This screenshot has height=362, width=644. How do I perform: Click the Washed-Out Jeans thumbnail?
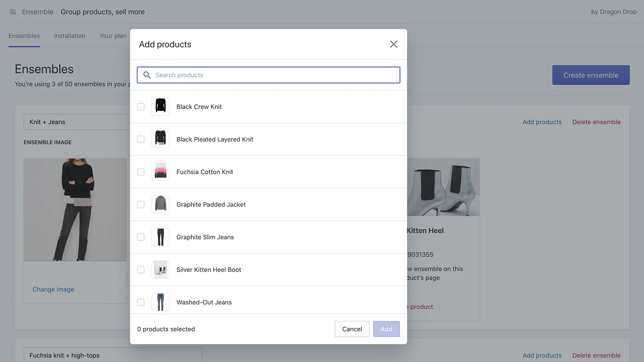coord(160,302)
